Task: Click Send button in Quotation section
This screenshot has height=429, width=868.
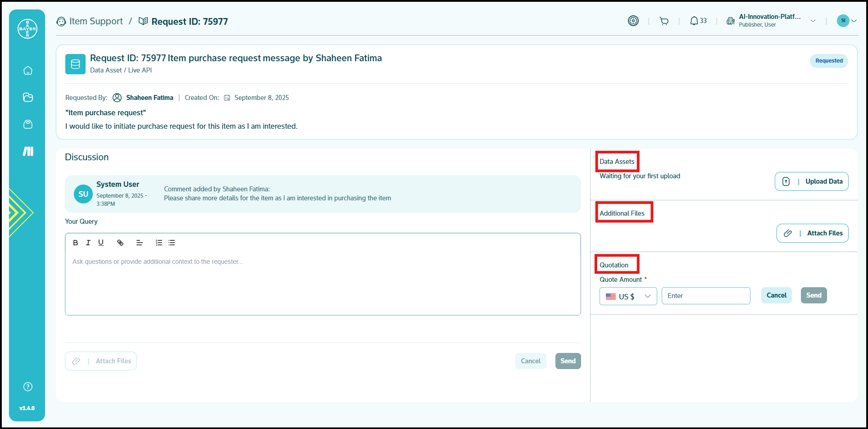Action: coord(813,295)
